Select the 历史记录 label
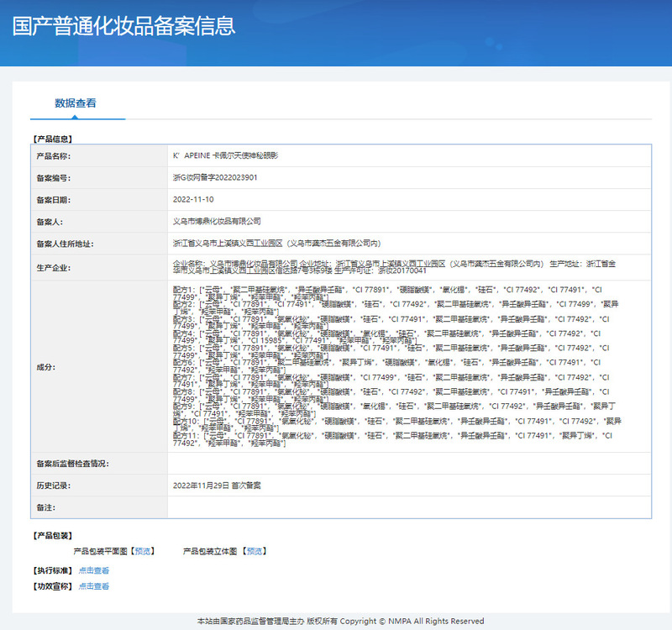Screen dimensions: 672x630 (54, 486)
